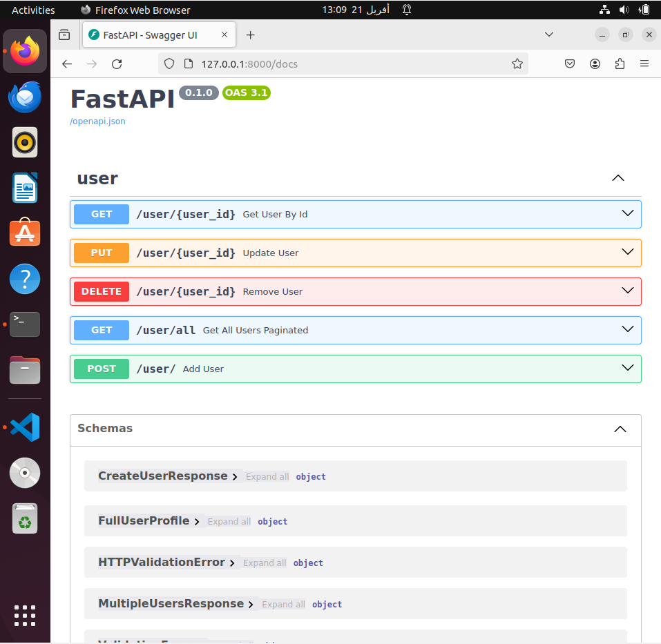Select the FastAPI - Swagger UI tab

pos(159,35)
